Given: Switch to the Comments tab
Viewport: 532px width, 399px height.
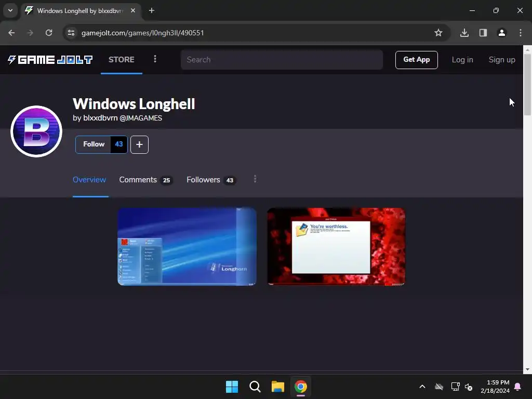Looking at the screenshot, I should tap(146, 180).
